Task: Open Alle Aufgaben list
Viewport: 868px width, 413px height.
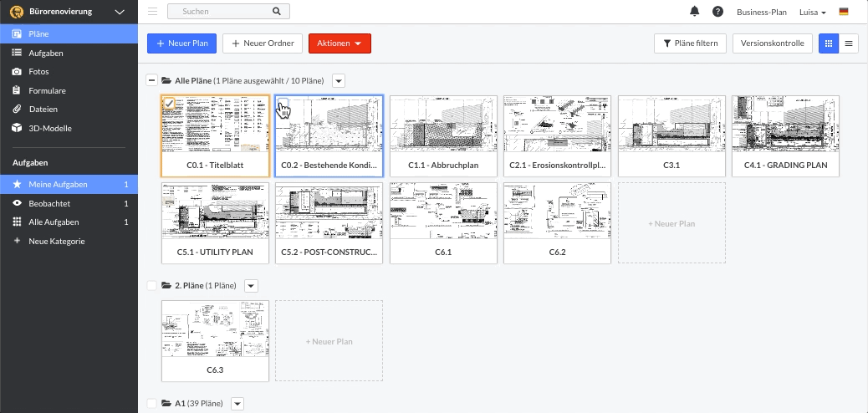Action: pos(69,222)
